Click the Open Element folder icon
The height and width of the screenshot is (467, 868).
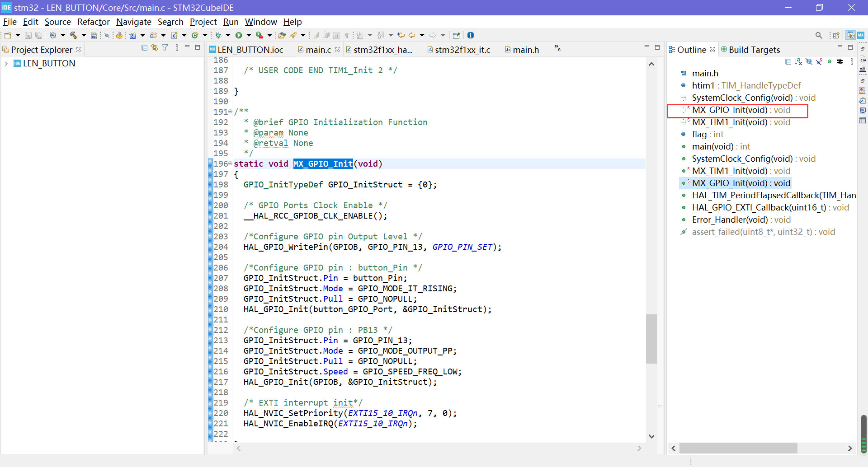(x=282, y=35)
